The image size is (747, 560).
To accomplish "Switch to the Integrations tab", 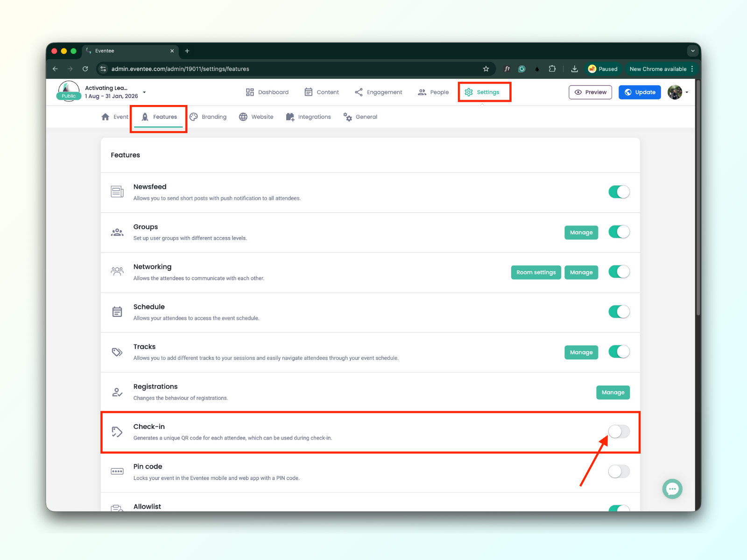I will (x=308, y=117).
